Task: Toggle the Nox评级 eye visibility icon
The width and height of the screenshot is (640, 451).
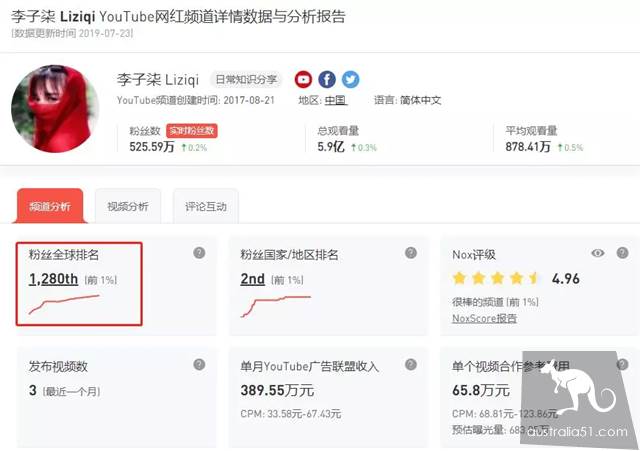Action: (598, 253)
